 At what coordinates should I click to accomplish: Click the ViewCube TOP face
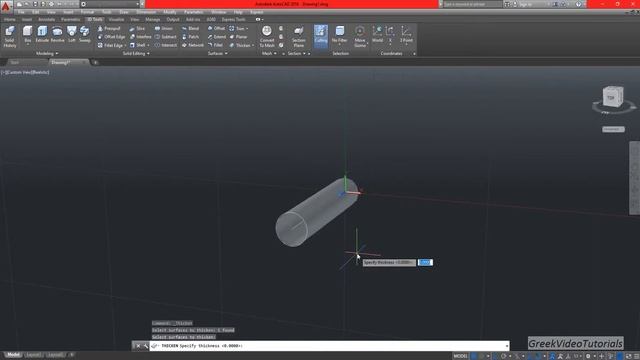pyautogui.click(x=610, y=98)
